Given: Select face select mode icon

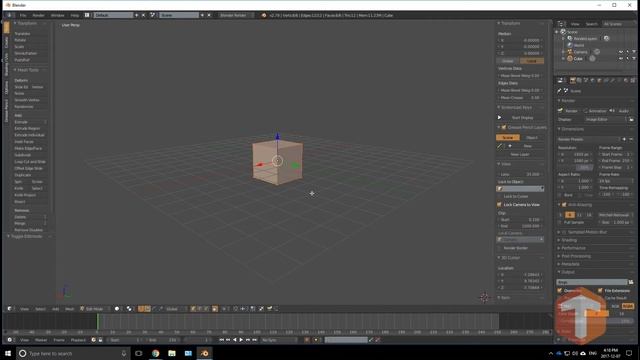Looking at the screenshot, I should tap(207, 309).
